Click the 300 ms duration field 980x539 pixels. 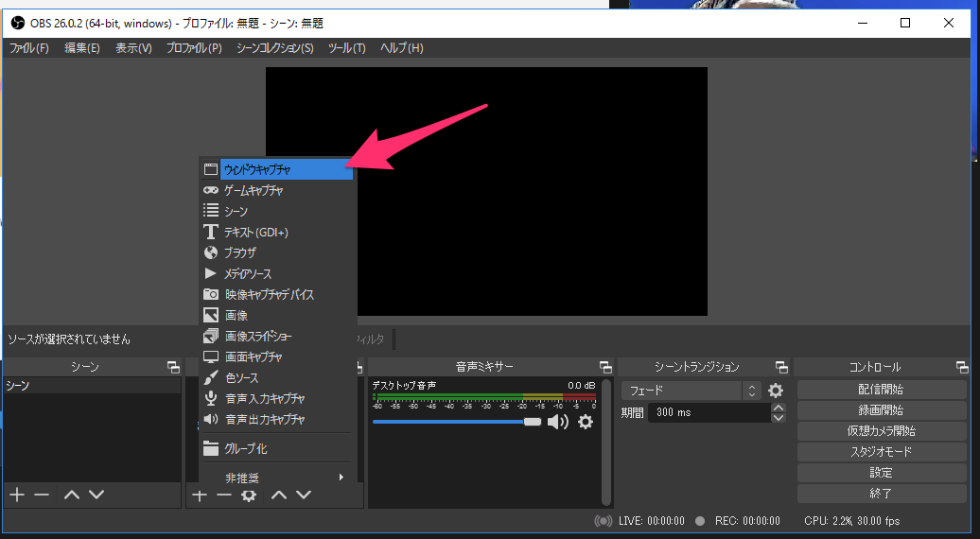(709, 412)
